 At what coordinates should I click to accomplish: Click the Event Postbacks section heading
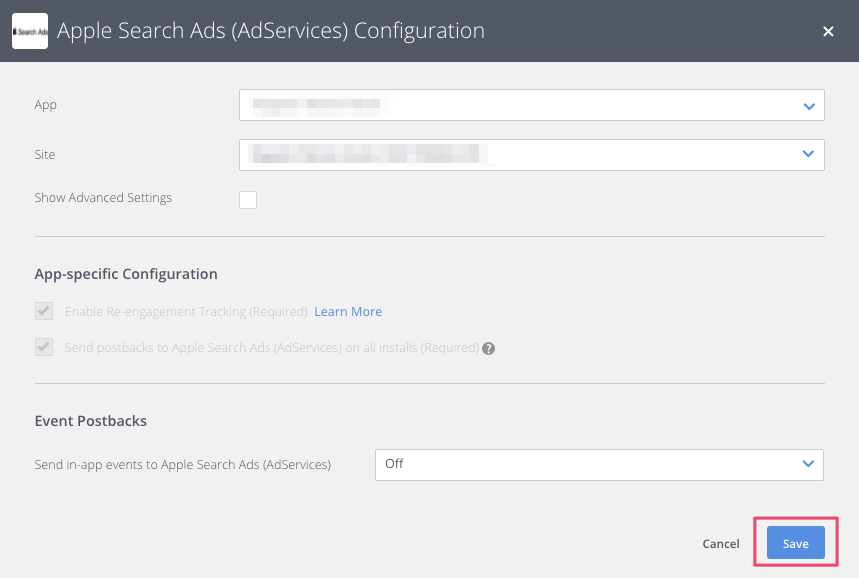click(91, 421)
